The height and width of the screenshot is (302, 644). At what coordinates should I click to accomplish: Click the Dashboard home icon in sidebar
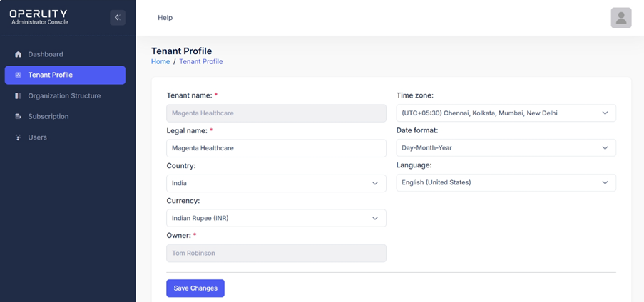(19, 54)
